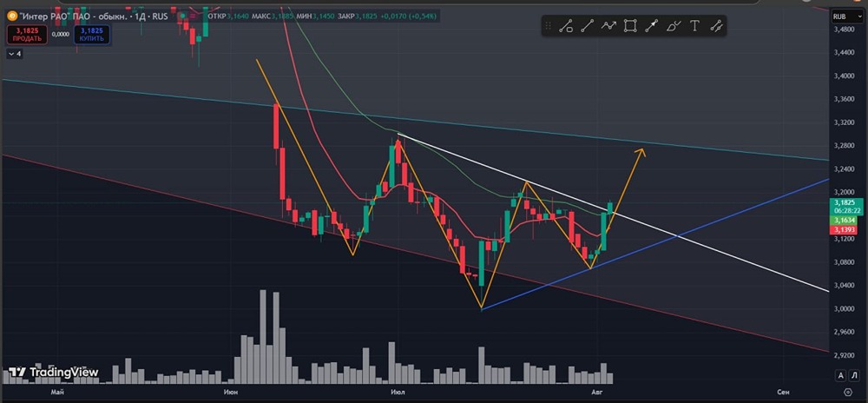The image size is (868, 403).
Task: Select the plain trend line drawing tool
Action: point(588,25)
